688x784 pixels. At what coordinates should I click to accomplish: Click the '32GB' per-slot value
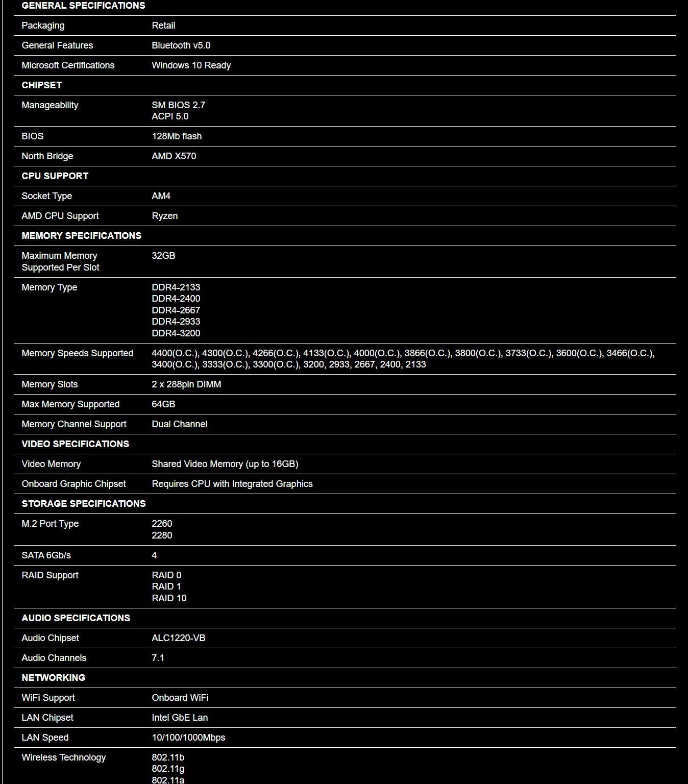tap(163, 256)
